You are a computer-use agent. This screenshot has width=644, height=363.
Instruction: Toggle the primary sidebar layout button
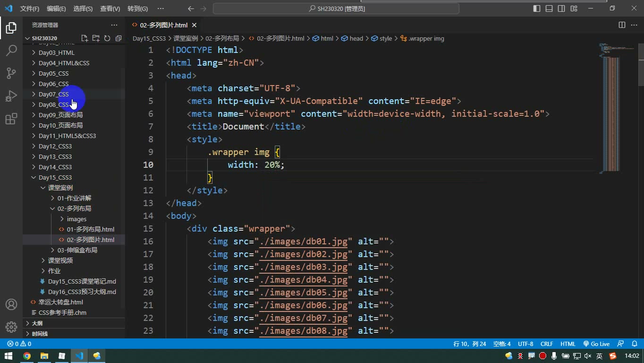(x=537, y=9)
